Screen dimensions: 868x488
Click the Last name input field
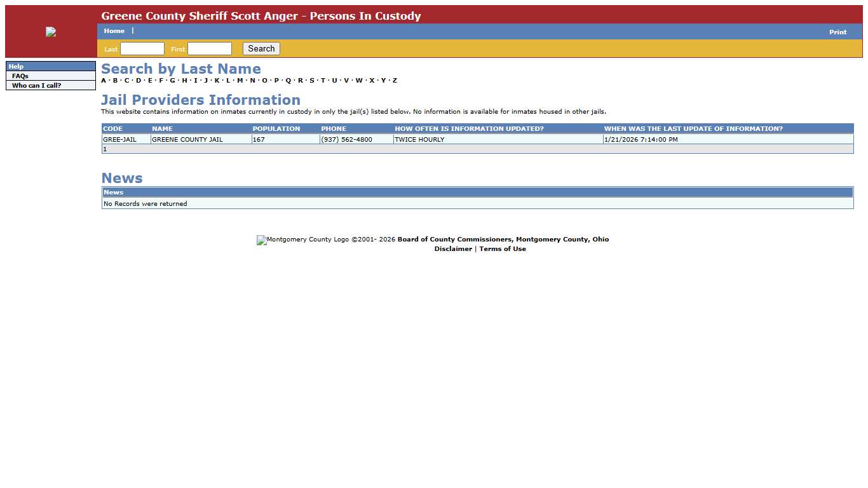142,49
